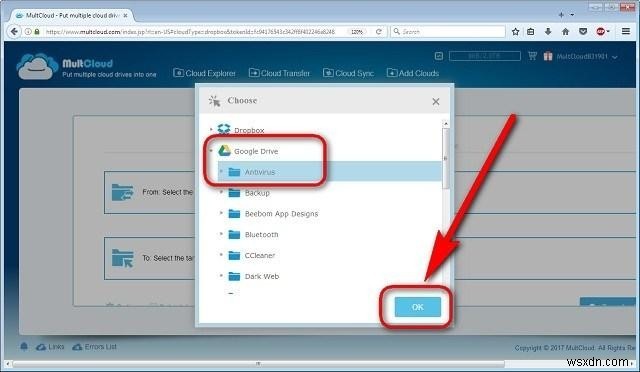Image resolution: width=640 pixels, height=372 pixels.
Task: Click the dialog vertical scrollbar thumb
Action: pyautogui.click(x=446, y=158)
